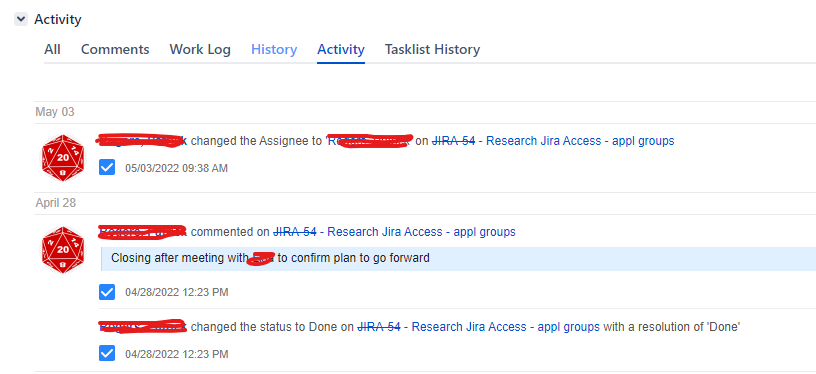Click the checkbox icon beside 05/03/2022 09:38 AM

coord(107,167)
